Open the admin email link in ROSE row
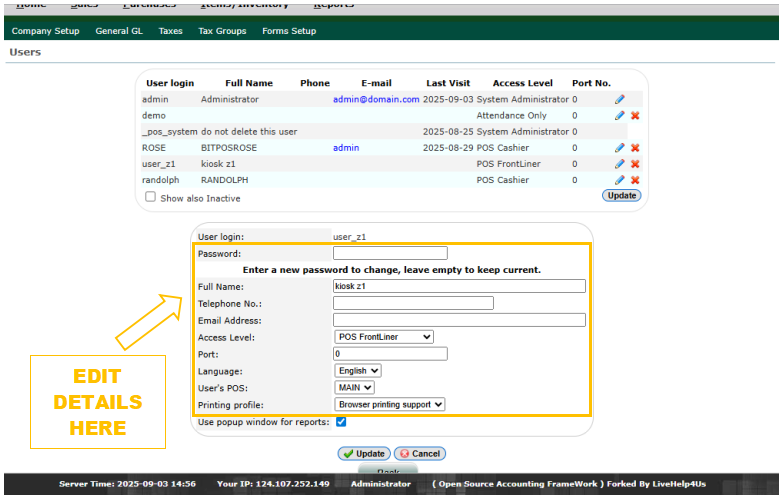782x498 pixels. [x=346, y=148]
